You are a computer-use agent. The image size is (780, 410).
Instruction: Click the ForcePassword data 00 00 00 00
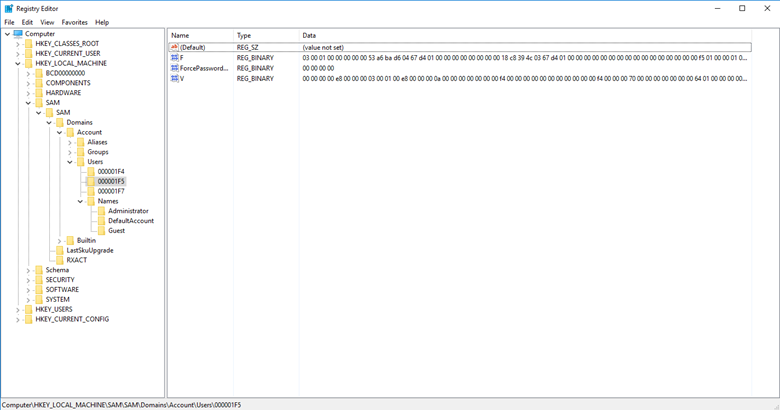coord(318,68)
